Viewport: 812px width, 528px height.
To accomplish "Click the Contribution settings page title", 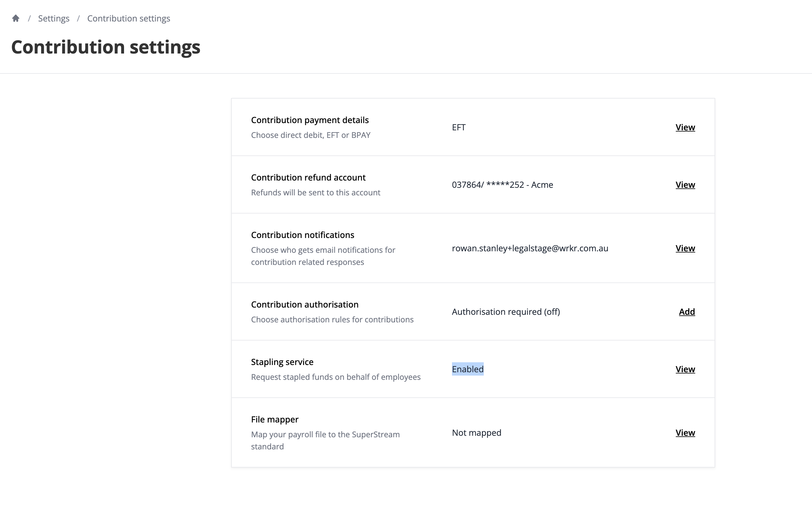I will point(106,47).
